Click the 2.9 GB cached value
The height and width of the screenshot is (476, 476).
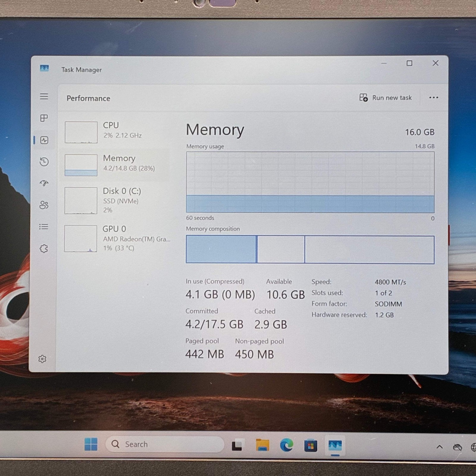[x=271, y=325]
